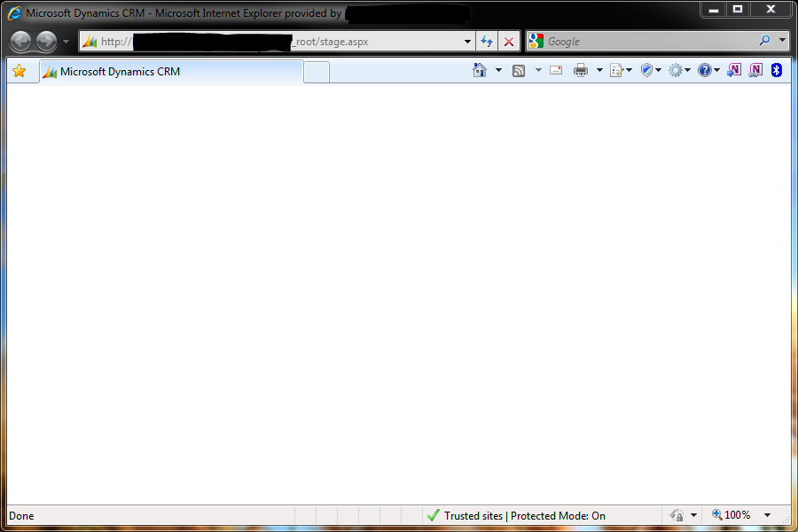Click the RSS Feeds icon

pyautogui.click(x=519, y=71)
